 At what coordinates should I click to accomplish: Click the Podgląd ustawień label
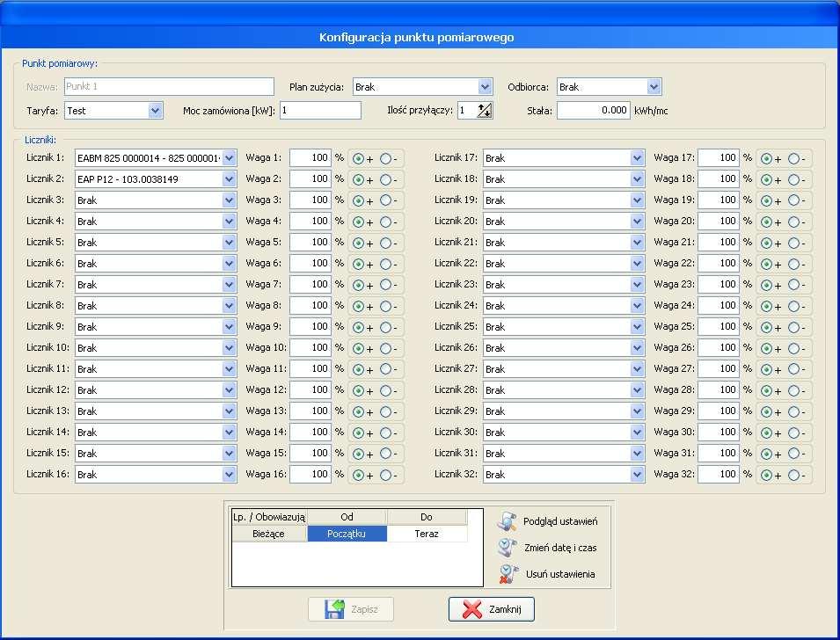click(x=559, y=521)
